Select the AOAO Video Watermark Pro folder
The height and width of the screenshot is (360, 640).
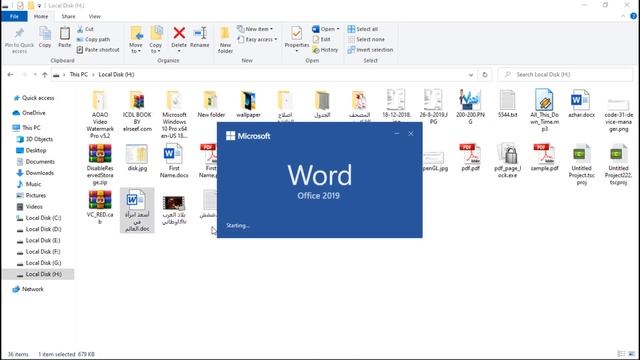pos(100,114)
